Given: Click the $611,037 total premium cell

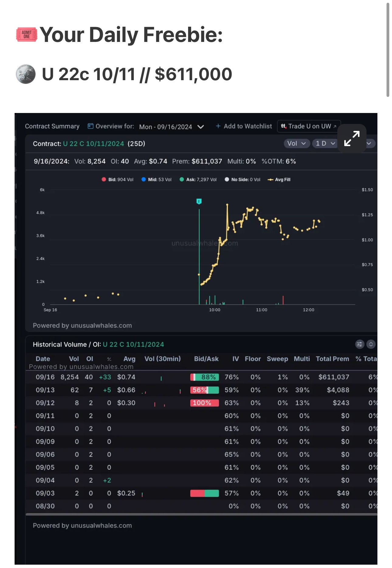Looking at the screenshot, I should click(334, 377).
